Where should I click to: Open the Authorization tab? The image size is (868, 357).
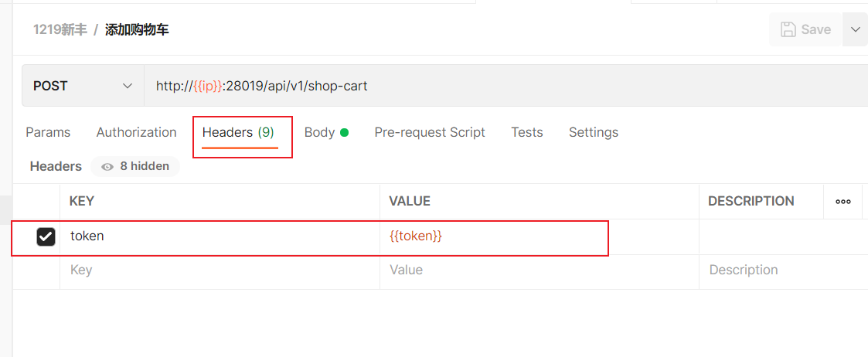pos(136,132)
